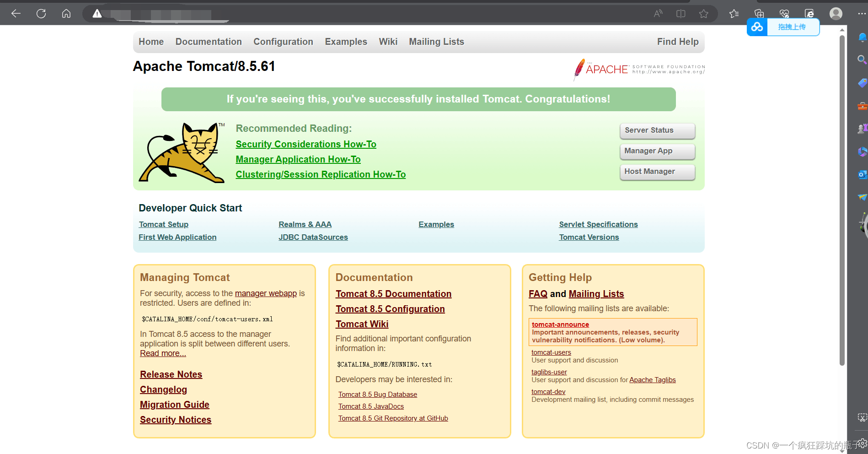Open the sidebar notifications bell
This screenshot has width=868, height=454.
pos(863,38)
